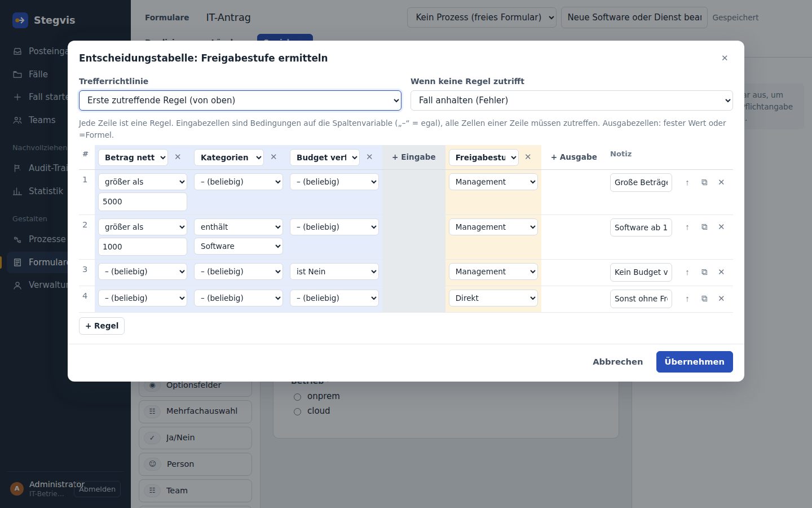This screenshot has width=812, height=508.
Task: Move rule 2 up with arrow icon
Action: (x=687, y=227)
